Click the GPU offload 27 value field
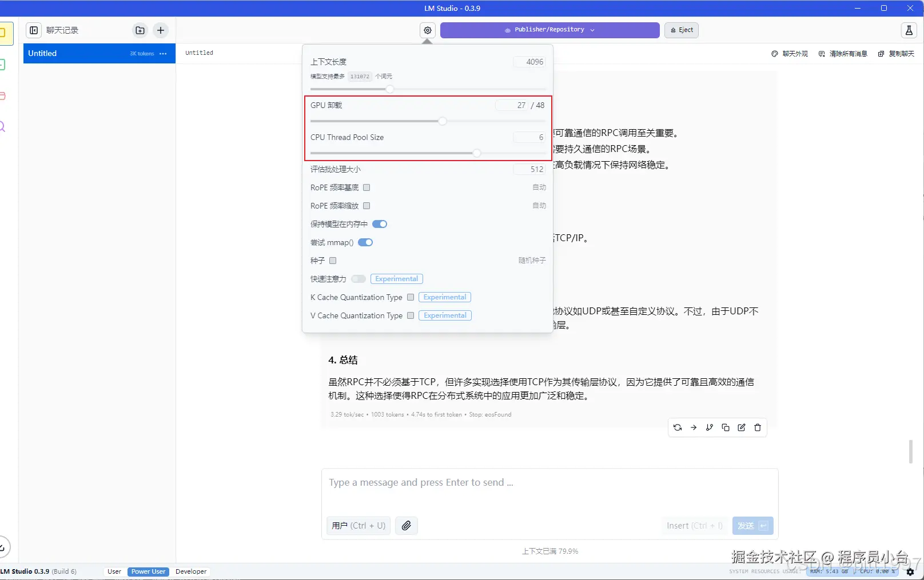The width and height of the screenshot is (924, 580). [512, 105]
